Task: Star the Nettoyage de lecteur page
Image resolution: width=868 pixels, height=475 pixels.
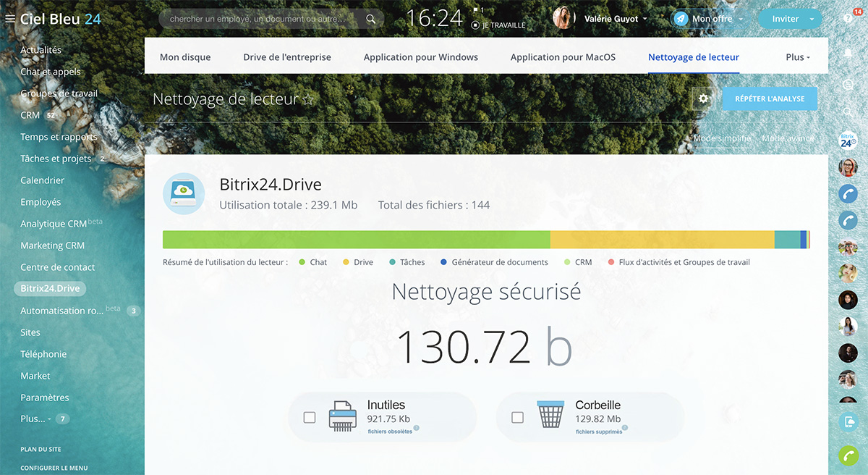Action: (x=309, y=99)
